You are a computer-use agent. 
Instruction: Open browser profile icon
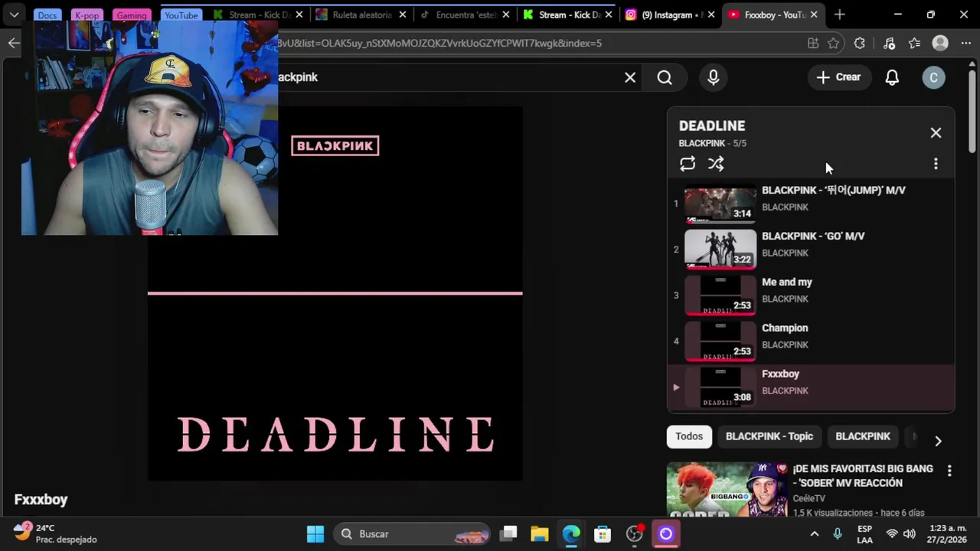click(940, 44)
